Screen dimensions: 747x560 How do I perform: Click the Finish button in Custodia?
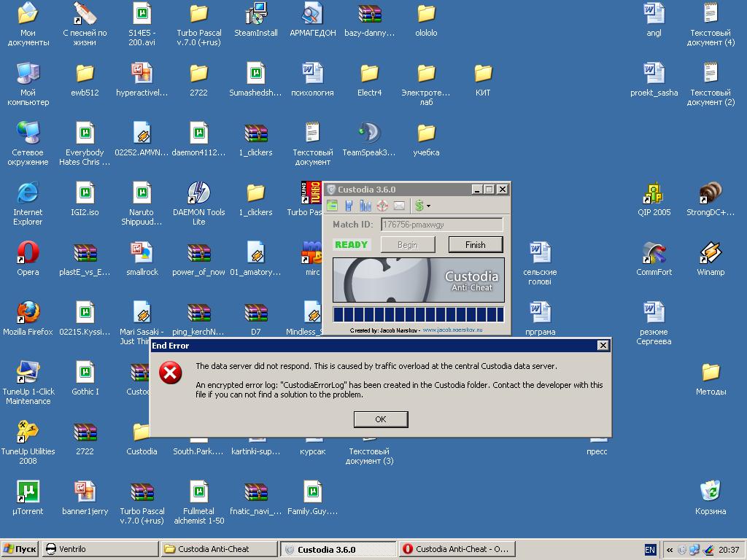[x=476, y=245]
